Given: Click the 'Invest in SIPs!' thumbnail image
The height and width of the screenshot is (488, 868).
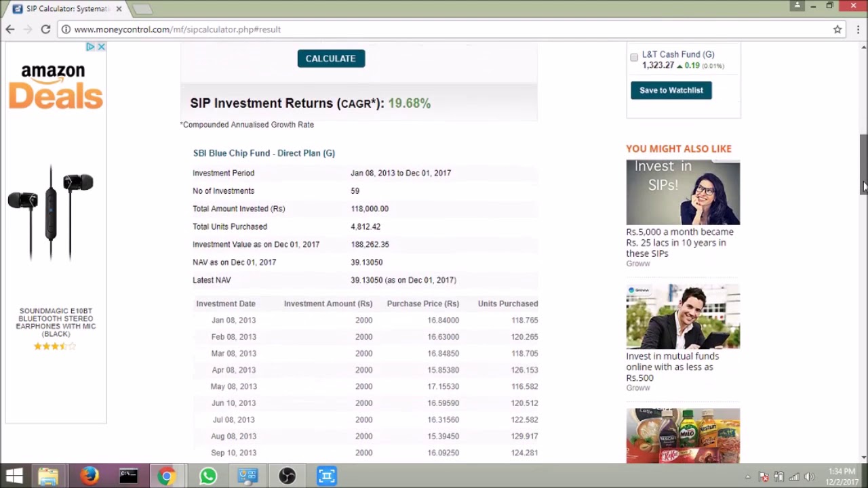Looking at the screenshot, I should pos(683,192).
